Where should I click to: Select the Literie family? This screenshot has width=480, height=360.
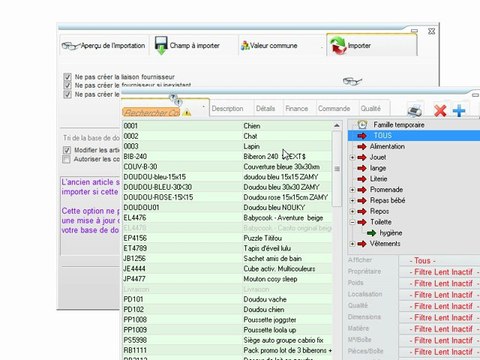pyautogui.click(x=379, y=179)
